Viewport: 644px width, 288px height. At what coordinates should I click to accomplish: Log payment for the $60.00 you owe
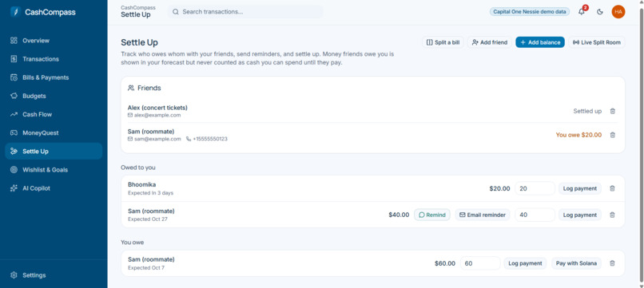click(525, 263)
